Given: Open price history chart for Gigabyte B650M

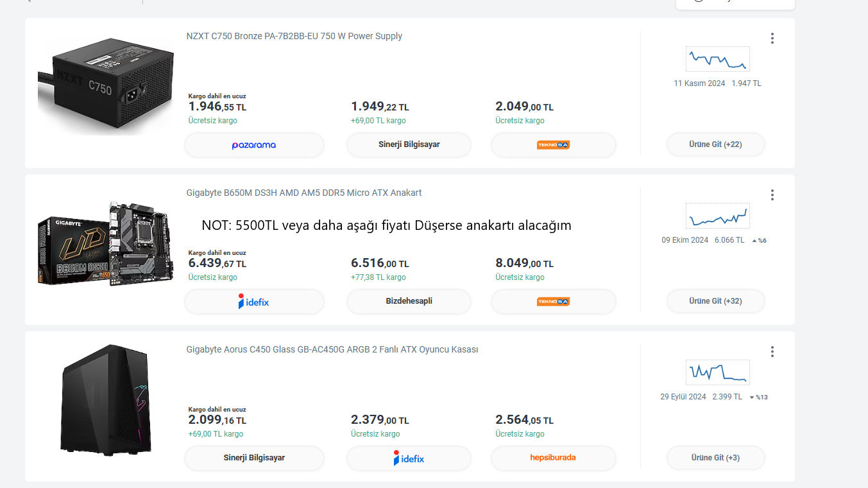Looking at the screenshot, I should (x=717, y=216).
